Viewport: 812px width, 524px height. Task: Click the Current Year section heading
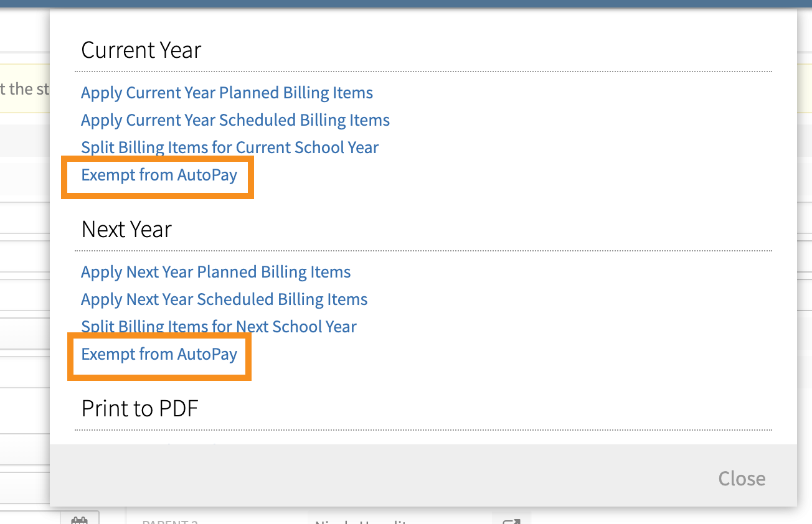point(141,50)
